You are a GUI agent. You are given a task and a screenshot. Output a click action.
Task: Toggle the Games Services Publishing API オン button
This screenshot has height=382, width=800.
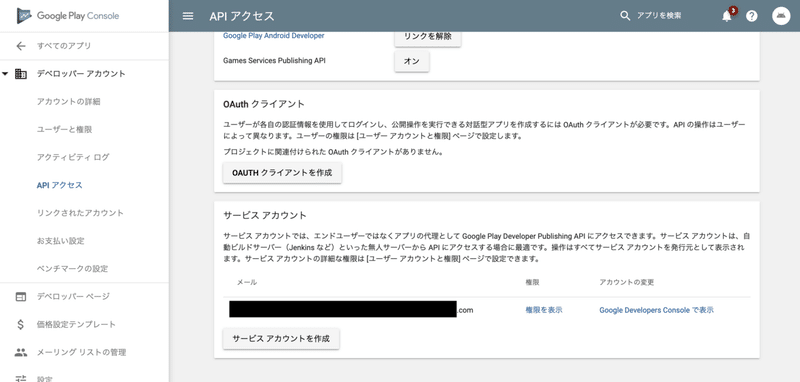(x=412, y=61)
